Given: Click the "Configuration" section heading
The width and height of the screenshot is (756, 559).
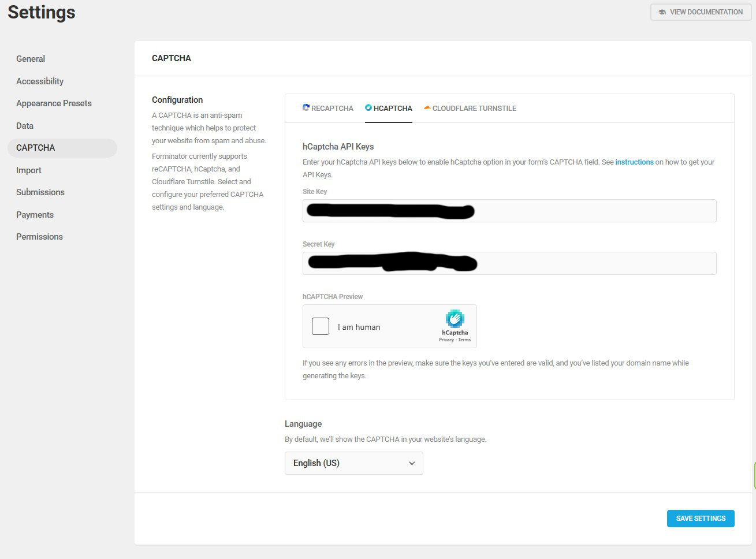Looking at the screenshot, I should 177,100.
